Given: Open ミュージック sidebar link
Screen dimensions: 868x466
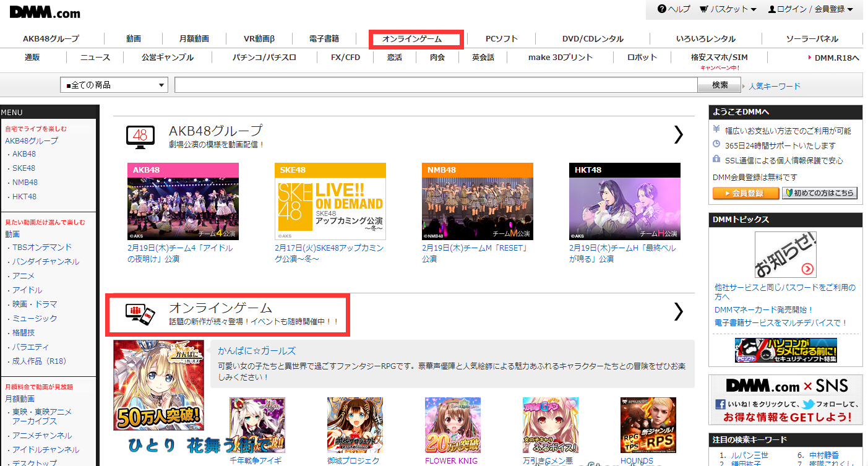Looking at the screenshot, I should click(x=35, y=318).
